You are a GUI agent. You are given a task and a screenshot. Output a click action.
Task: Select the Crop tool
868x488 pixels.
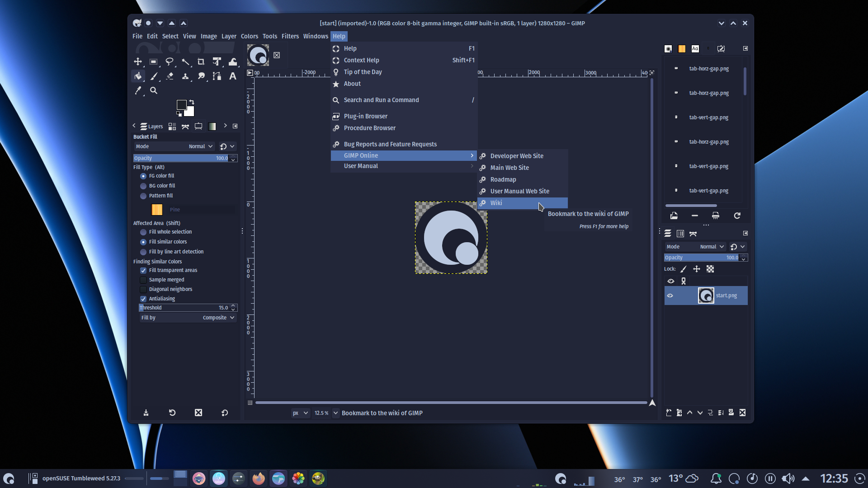(201, 62)
